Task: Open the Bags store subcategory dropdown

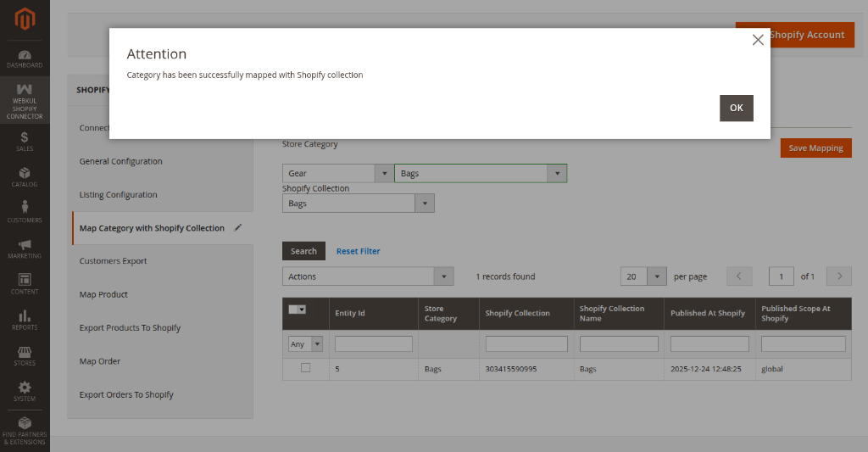Action: pyautogui.click(x=481, y=173)
